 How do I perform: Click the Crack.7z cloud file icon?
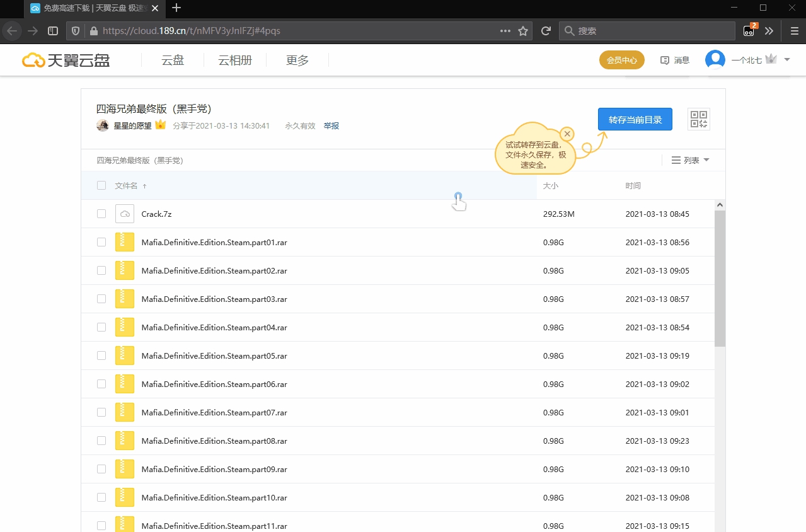124,214
